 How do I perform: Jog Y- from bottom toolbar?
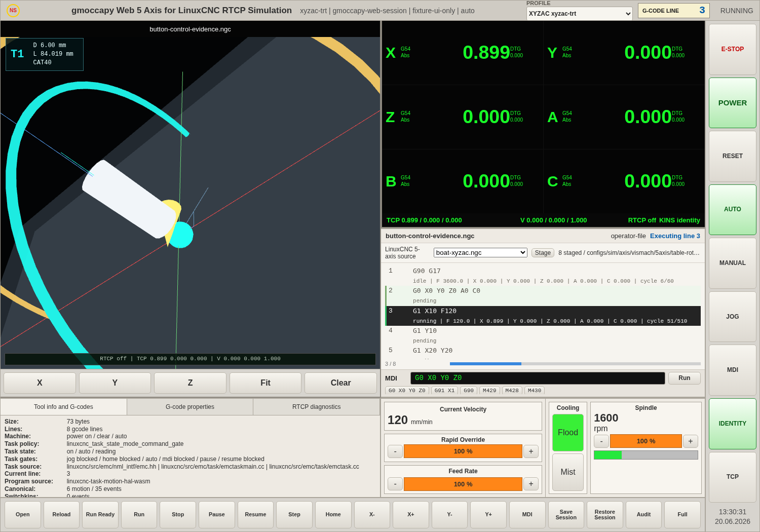(450, 515)
